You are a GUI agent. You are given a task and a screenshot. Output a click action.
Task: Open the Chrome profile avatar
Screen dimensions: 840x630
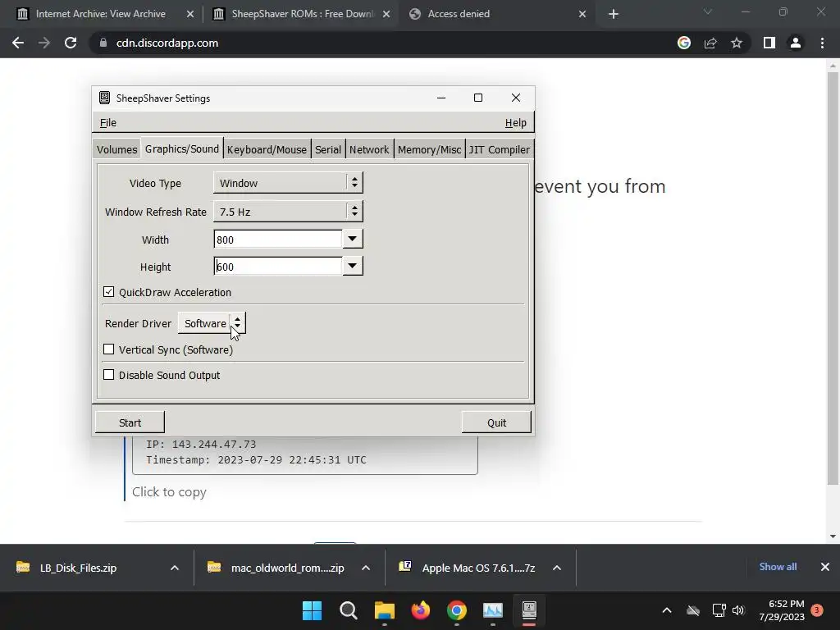point(796,43)
